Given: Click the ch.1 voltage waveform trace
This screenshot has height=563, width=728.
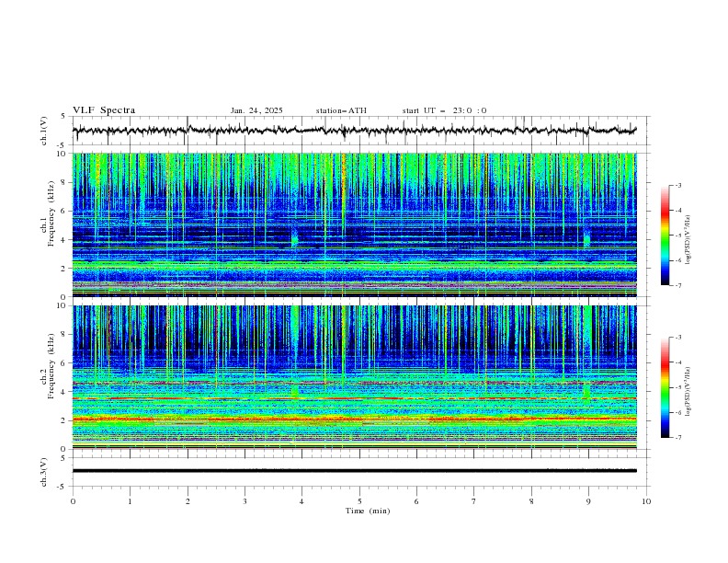Looking at the screenshot, I should pyautogui.click(x=354, y=131).
